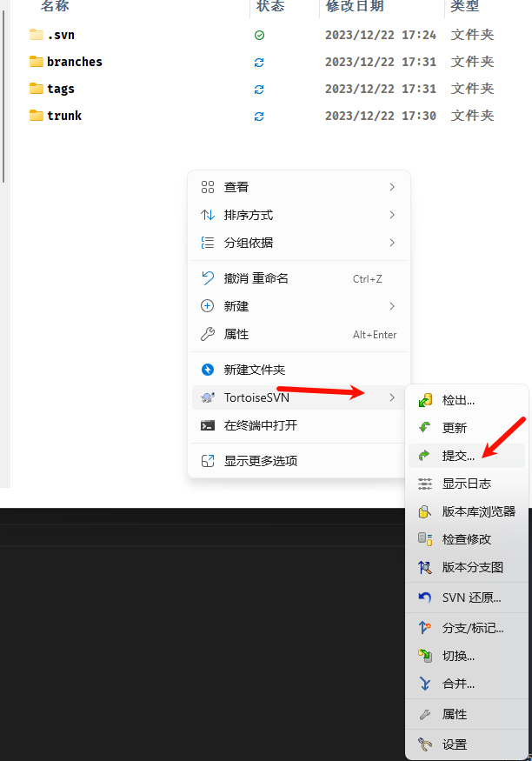Select 属性 in TortoiseSVN submenu
Viewport: 532px width, 761px height.
coord(467,714)
